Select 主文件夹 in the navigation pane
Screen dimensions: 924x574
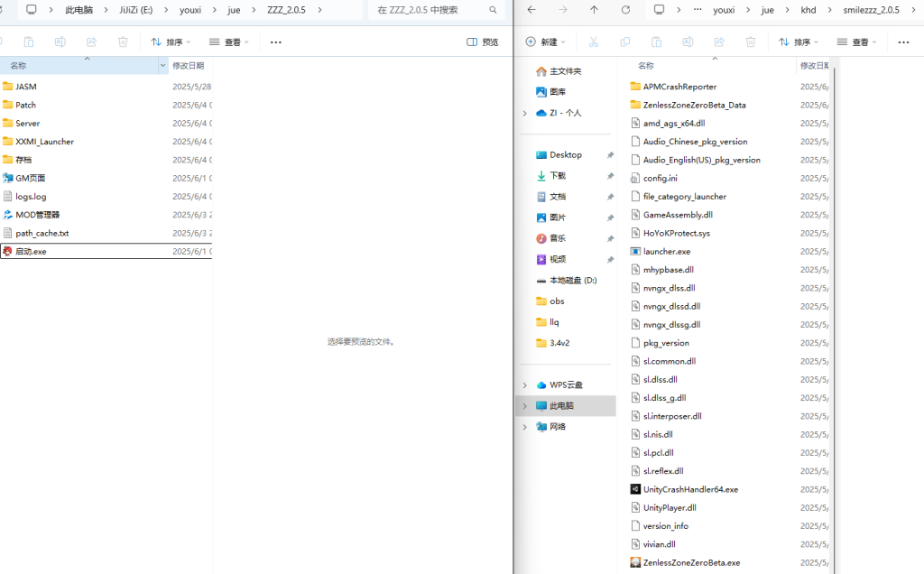pos(565,71)
